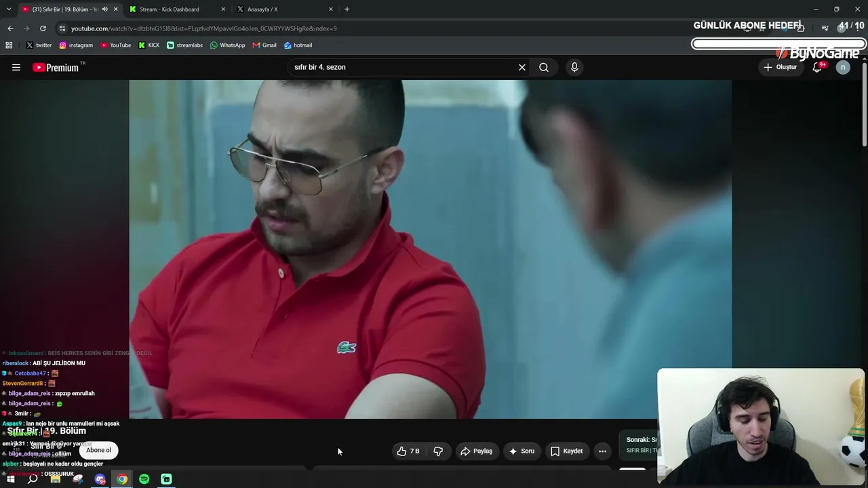Screen dimensions: 868x488
Task: Open the YouTube notifications bell
Action: [x=817, y=67]
